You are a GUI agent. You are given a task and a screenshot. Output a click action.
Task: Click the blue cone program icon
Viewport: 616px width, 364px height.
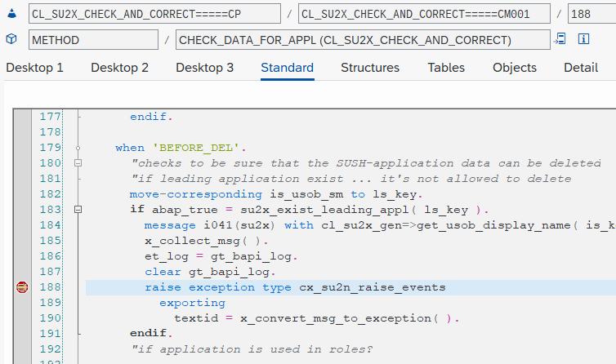click(12, 14)
